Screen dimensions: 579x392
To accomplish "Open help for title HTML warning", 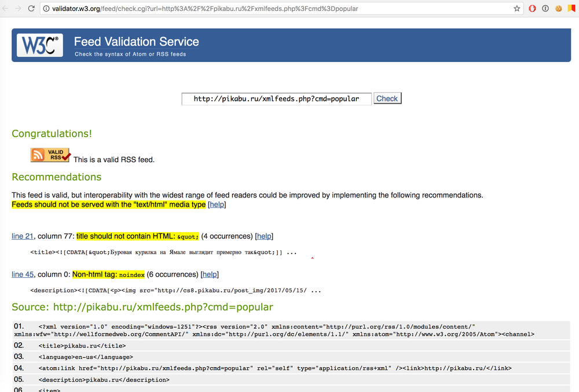I will pyautogui.click(x=264, y=236).
